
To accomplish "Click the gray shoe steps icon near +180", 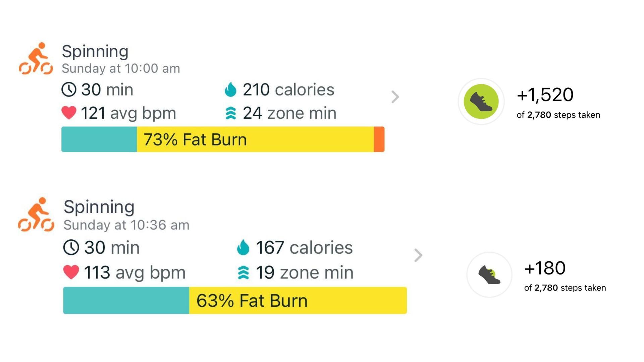I will point(489,274).
